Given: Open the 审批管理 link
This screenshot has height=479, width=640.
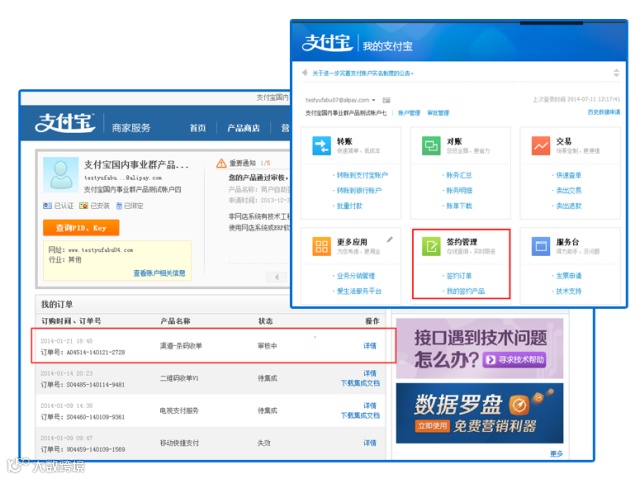Looking at the screenshot, I should [438, 113].
